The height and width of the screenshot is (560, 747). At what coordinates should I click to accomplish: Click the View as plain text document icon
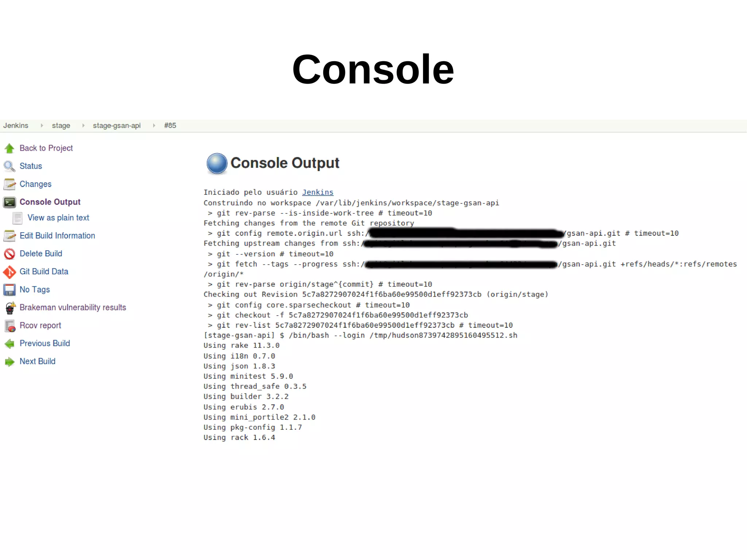[18, 218]
